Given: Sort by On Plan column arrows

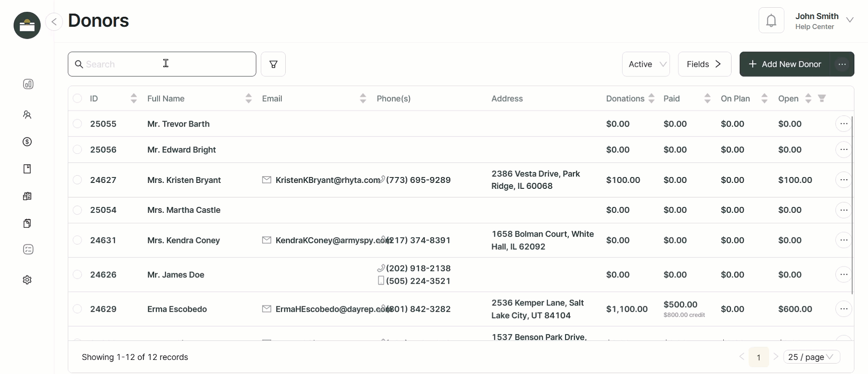Looking at the screenshot, I should pos(765,98).
